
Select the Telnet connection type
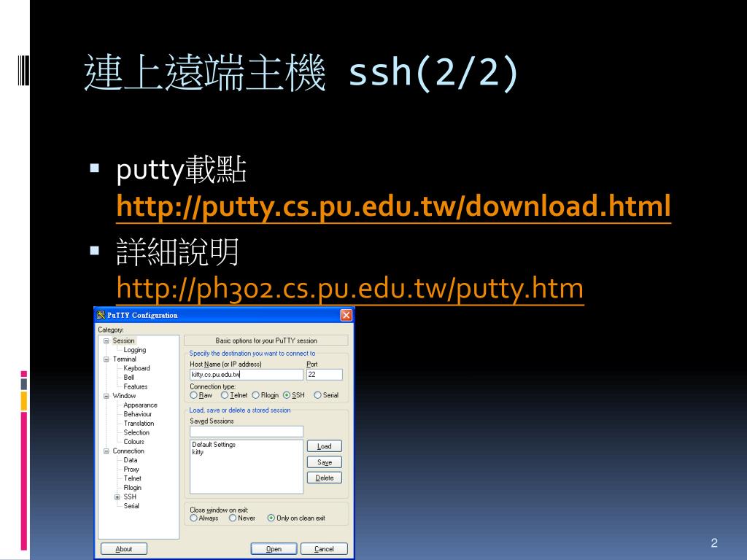click(225, 395)
